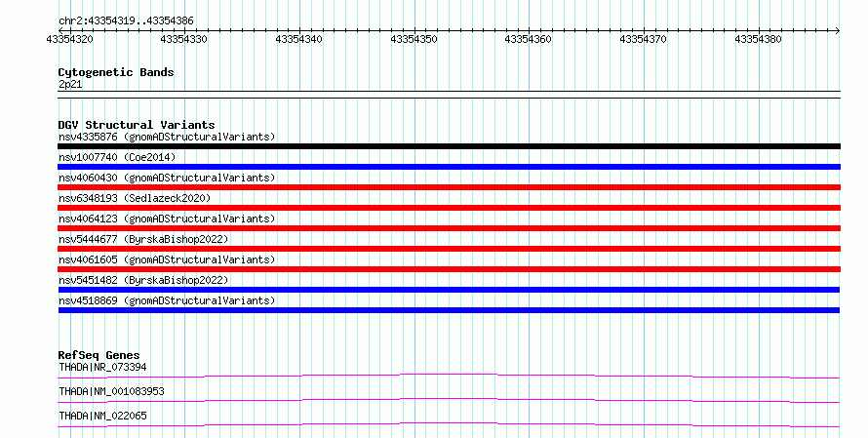
Task: Click the blue bar for nsv4518869
Action: click(449, 310)
